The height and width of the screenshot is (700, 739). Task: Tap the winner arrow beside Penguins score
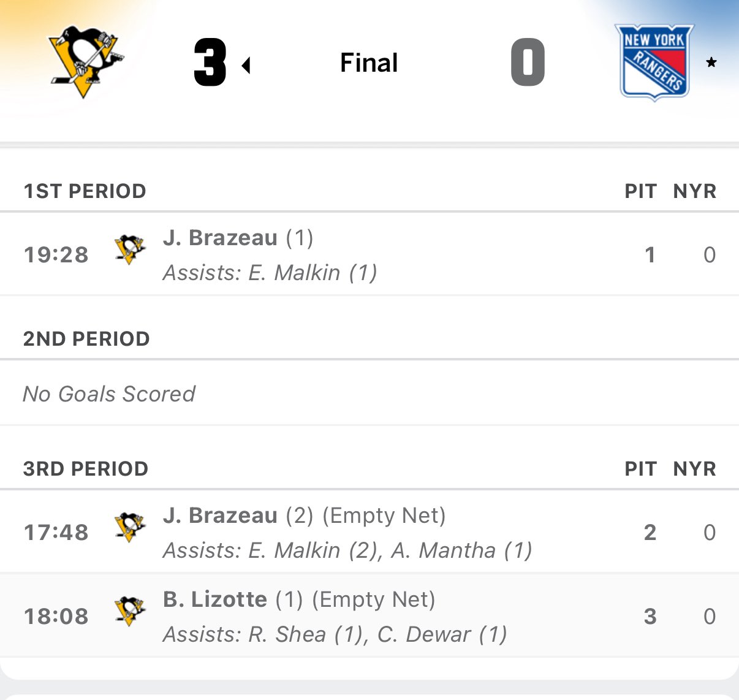pyautogui.click(x=246, y=65)
